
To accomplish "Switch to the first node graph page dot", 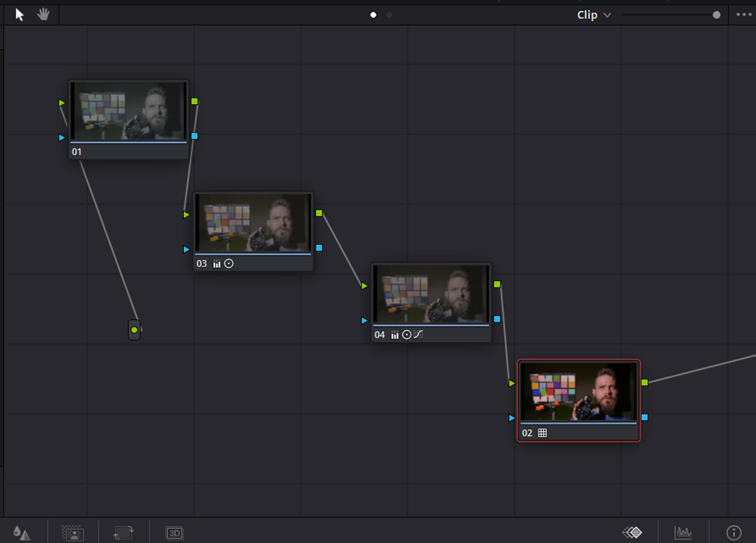I will click(x=373, y=15).
